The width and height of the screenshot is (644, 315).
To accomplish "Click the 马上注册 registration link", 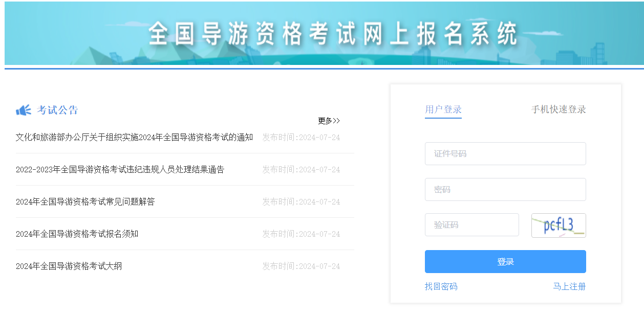I will (x=569, y=286).
